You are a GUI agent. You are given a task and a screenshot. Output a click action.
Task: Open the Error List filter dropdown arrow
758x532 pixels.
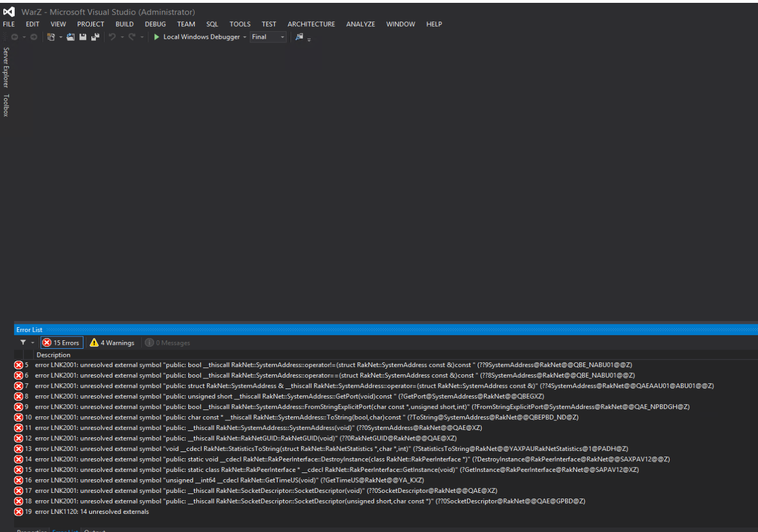pos(32,343)
